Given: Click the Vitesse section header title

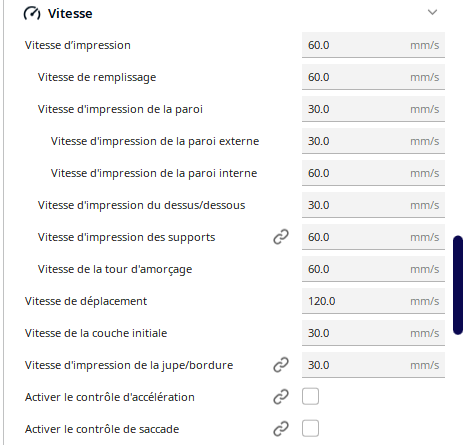Looking at the screenshot, I should click(70, 14).
